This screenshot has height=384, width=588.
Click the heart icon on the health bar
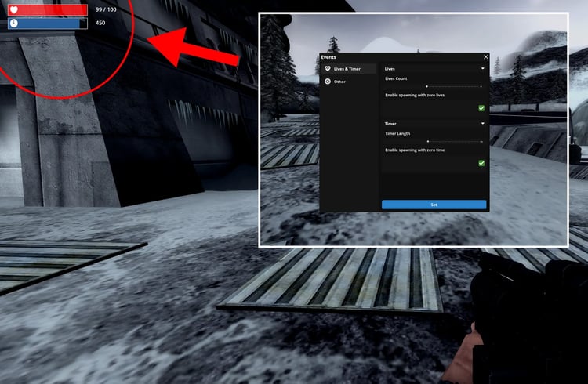14,9
